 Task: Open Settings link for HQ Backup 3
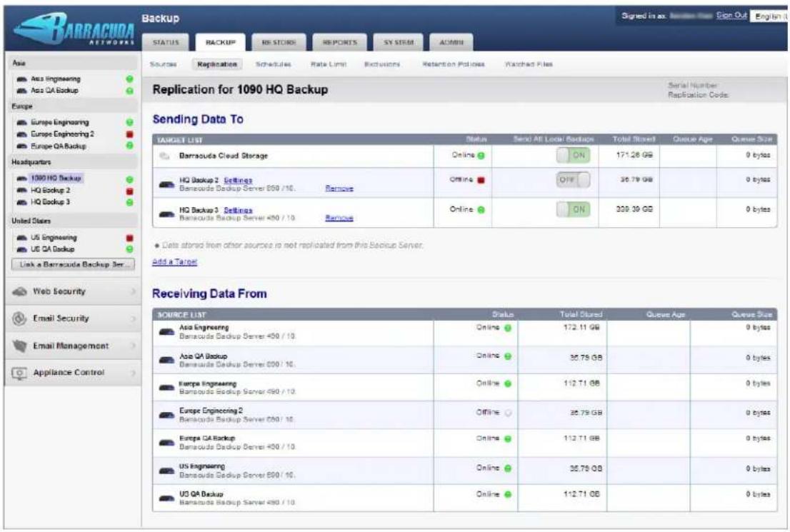pos(238,210)
